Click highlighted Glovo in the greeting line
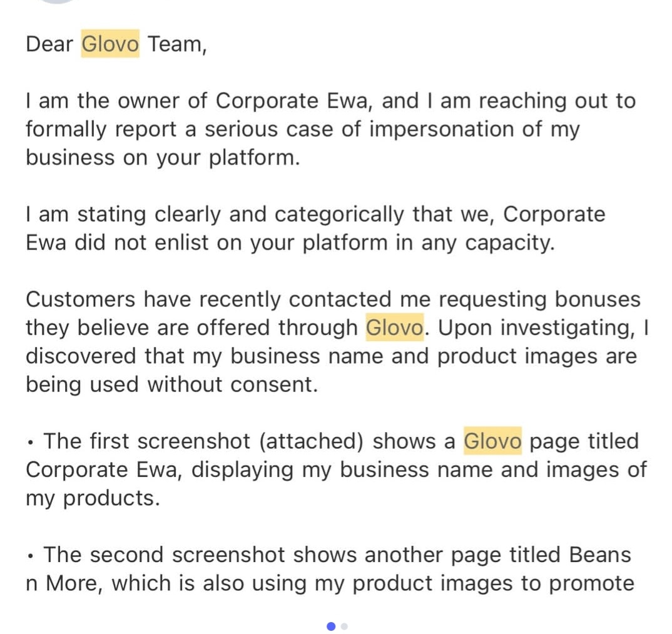Viewport: 672px width, 634px height. tap(110, 44)
